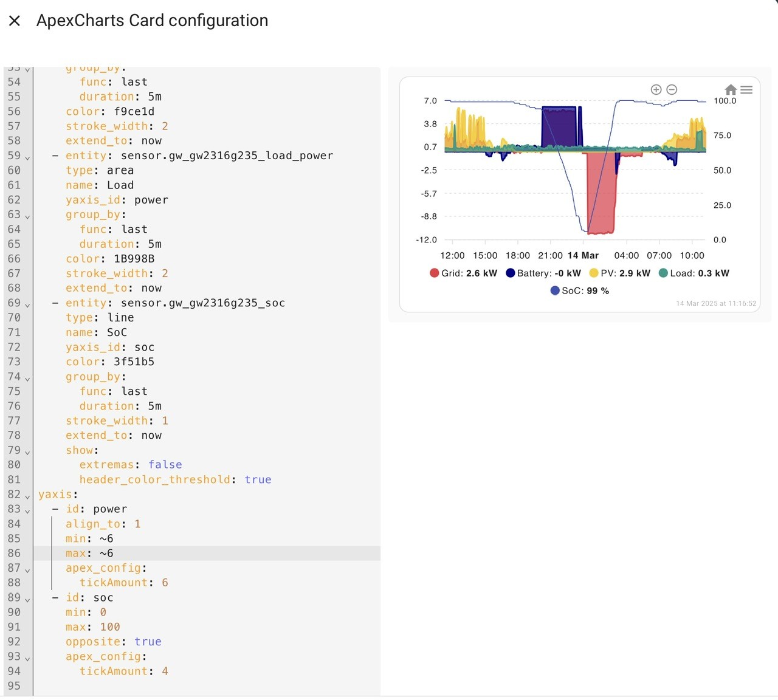Click the Grid red legend marker
Viewport: 778px width, 700px height.
(x=434, y=273)
